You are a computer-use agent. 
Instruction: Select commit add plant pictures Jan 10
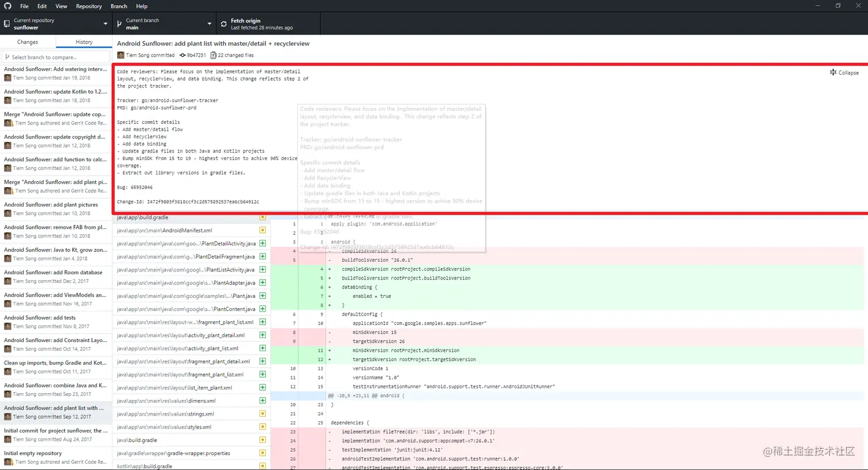pos(56,209)
